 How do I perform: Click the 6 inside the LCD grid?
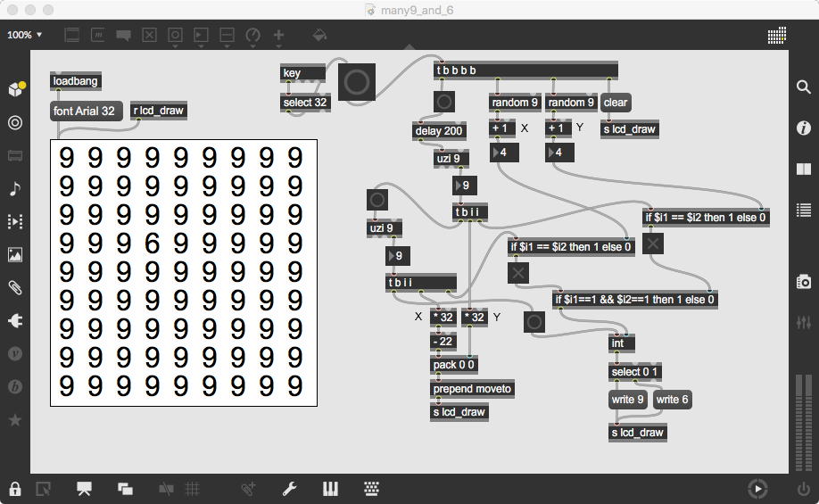click(x=152, y=244)
